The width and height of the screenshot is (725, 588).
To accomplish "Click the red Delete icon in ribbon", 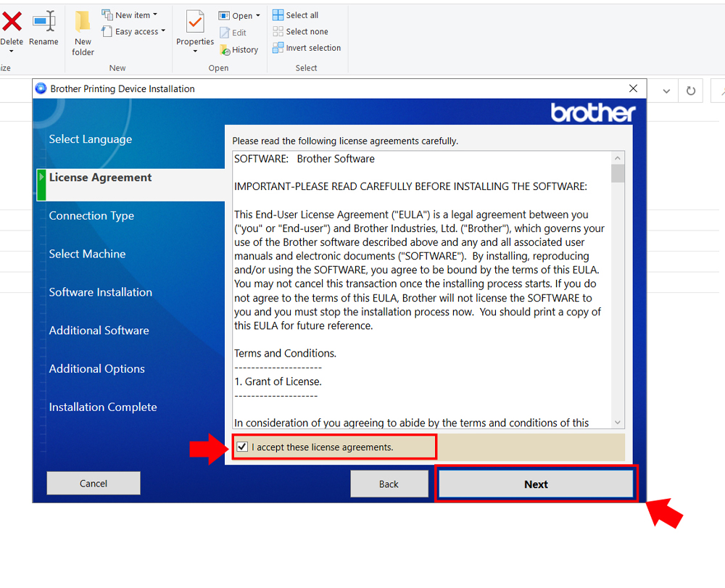I will pyautogui.click(x=12, y=21).
